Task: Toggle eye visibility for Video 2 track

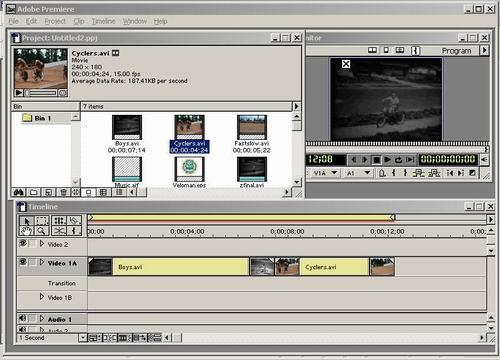Action: [23, 243]
